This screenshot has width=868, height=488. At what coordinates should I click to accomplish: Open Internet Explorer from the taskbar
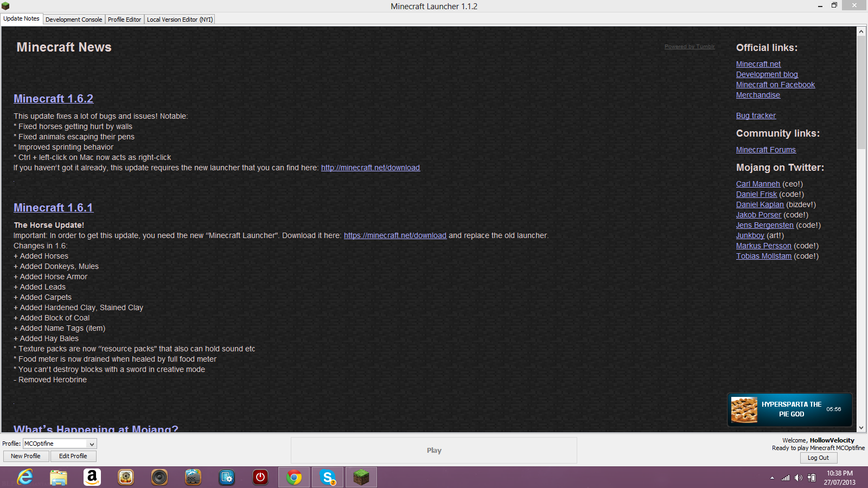coord(25,477)
